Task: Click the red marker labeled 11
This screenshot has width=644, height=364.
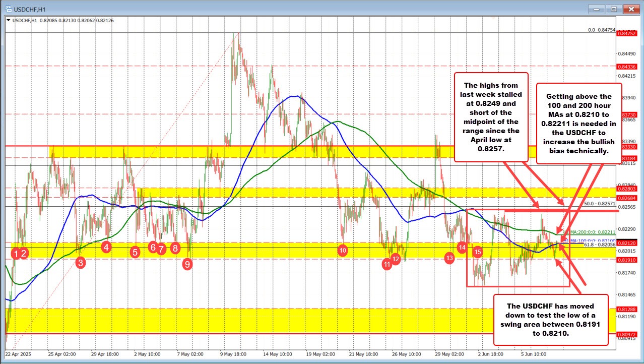Action: tap(387, 264)
